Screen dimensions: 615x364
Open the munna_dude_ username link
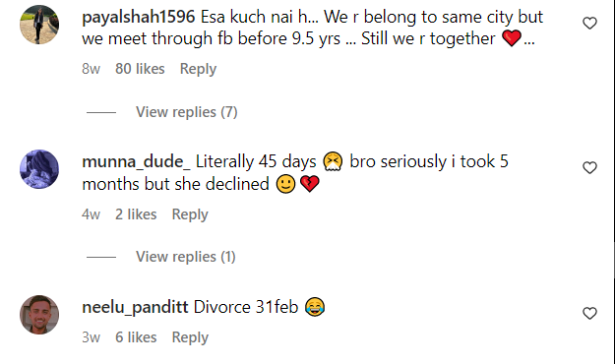(136, 161)
